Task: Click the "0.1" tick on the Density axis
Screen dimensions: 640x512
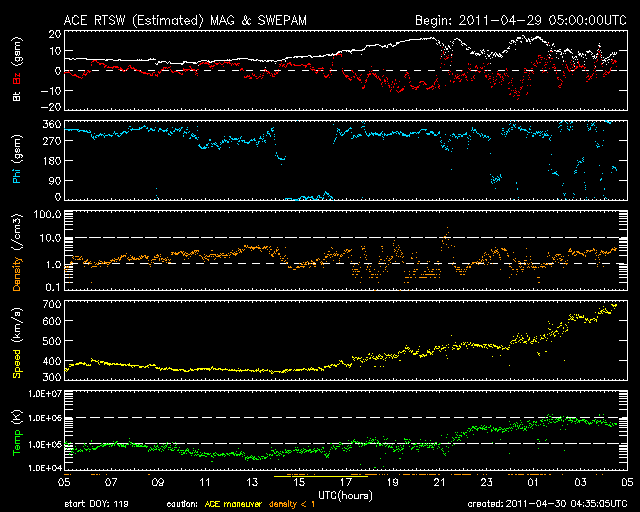Action: pyautogui.click(x=53, y=287)
